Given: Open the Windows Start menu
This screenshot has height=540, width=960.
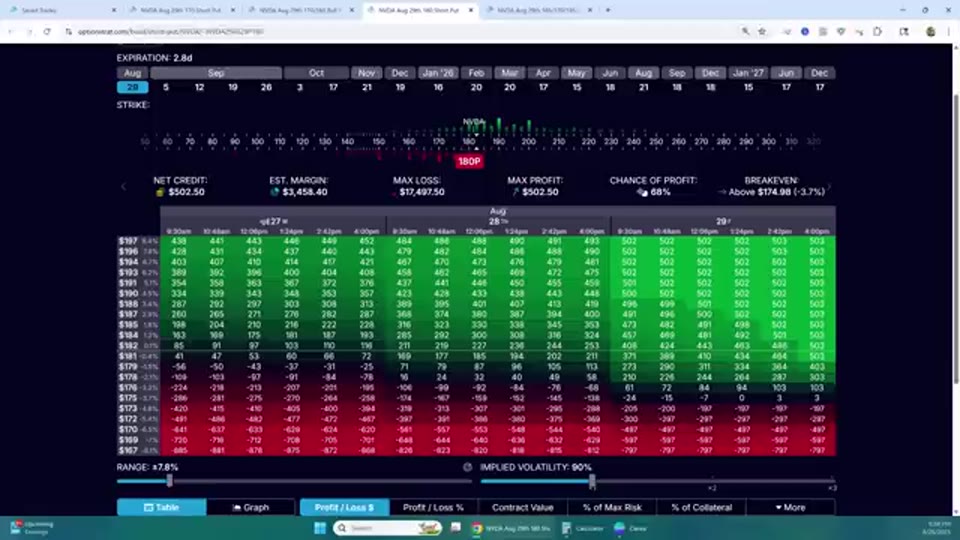Looking at the screenshot, I should (x=320, y=528).
